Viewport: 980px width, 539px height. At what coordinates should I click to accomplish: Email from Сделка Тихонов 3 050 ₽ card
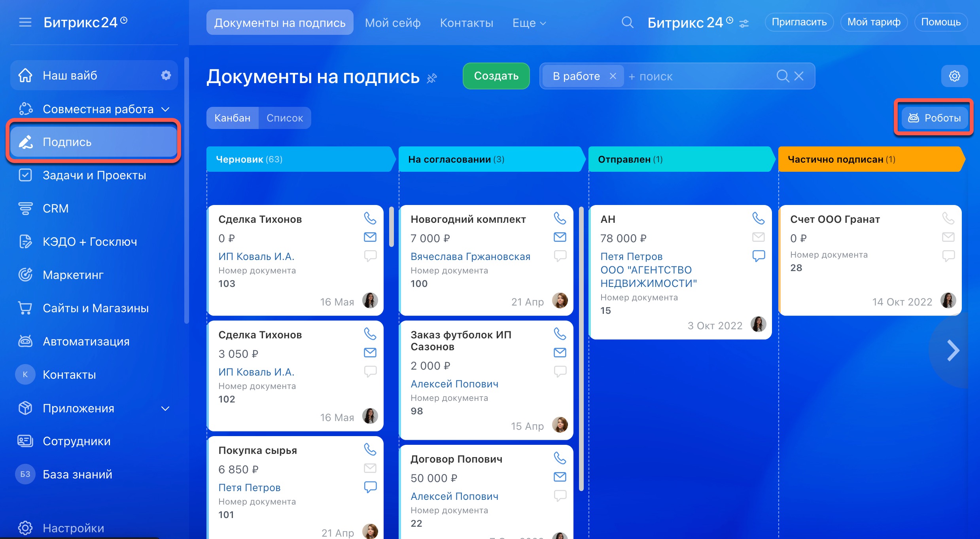pos(370,353)
